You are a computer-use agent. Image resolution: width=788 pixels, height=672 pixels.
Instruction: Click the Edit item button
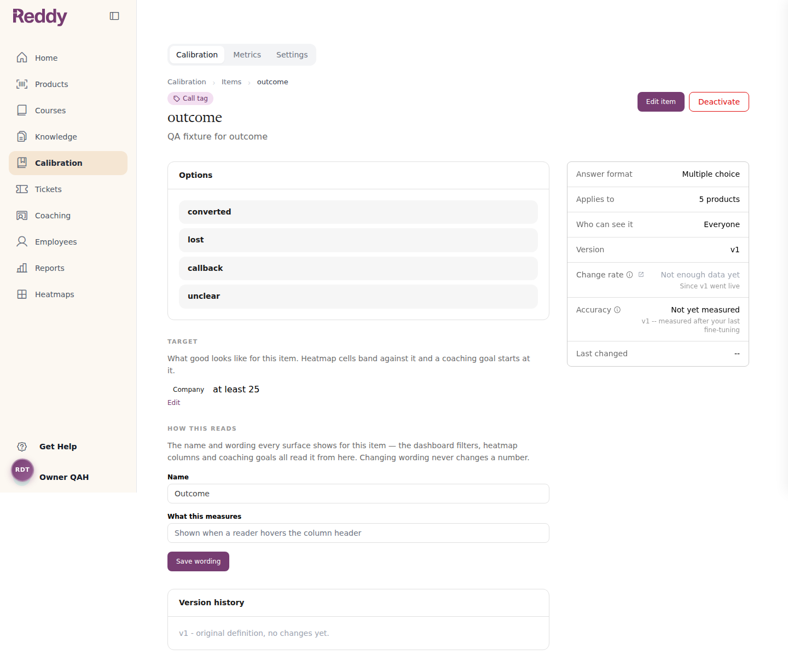pyautogui.click(x=660, y=102)
